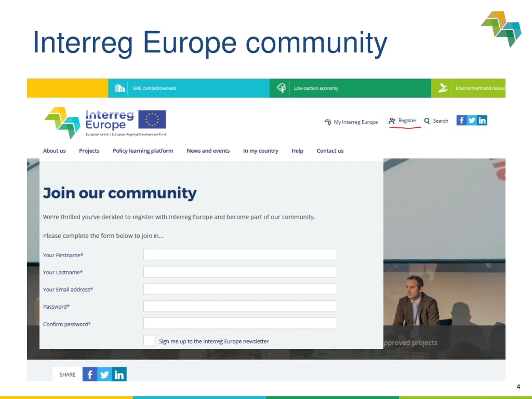This screenshot has height=399, width=532.
Task: Open the Projects menu
Action: point(89,151)
